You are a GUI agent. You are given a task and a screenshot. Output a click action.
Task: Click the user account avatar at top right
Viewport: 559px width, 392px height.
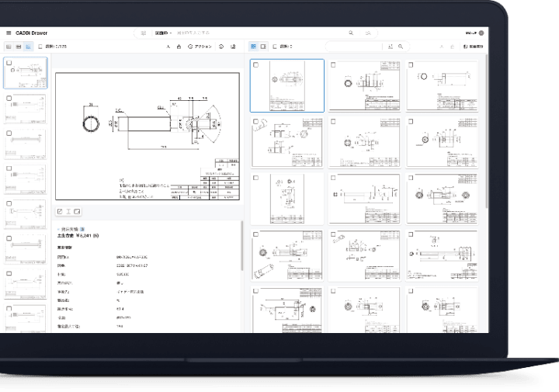(481, 33)
